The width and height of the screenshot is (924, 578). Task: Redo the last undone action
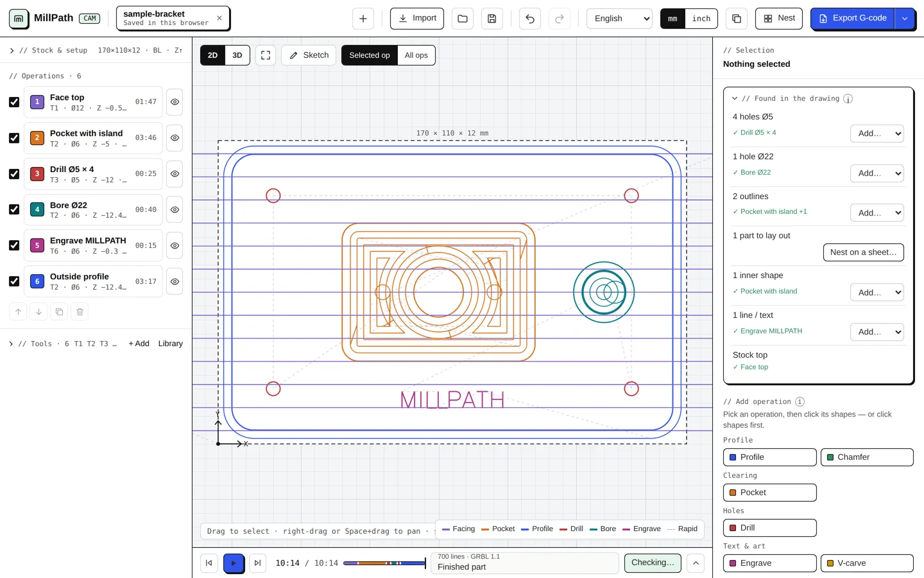coord(560,19)
